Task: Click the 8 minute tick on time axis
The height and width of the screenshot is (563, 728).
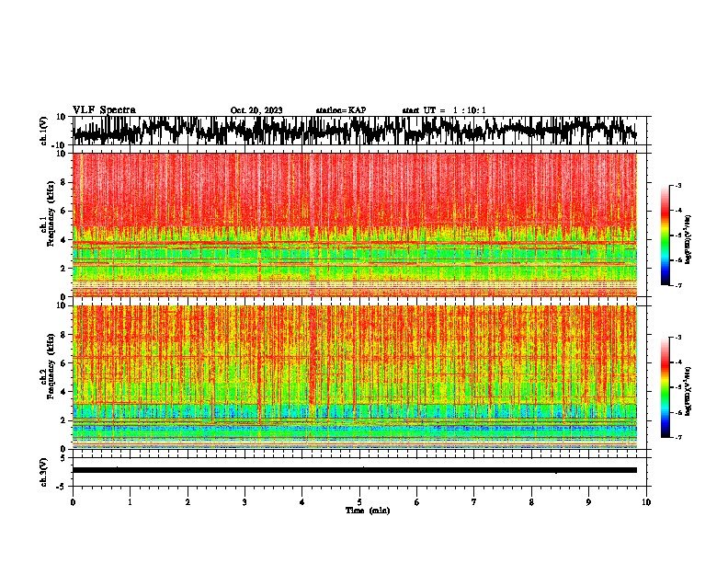Action: point(531,502)
